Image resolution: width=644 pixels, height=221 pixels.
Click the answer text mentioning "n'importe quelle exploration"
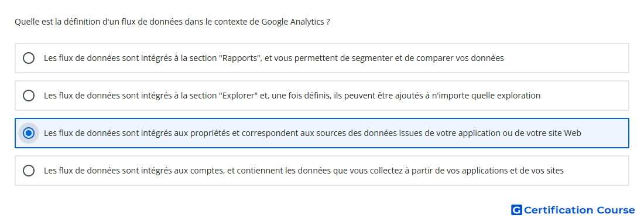(292, 96)
